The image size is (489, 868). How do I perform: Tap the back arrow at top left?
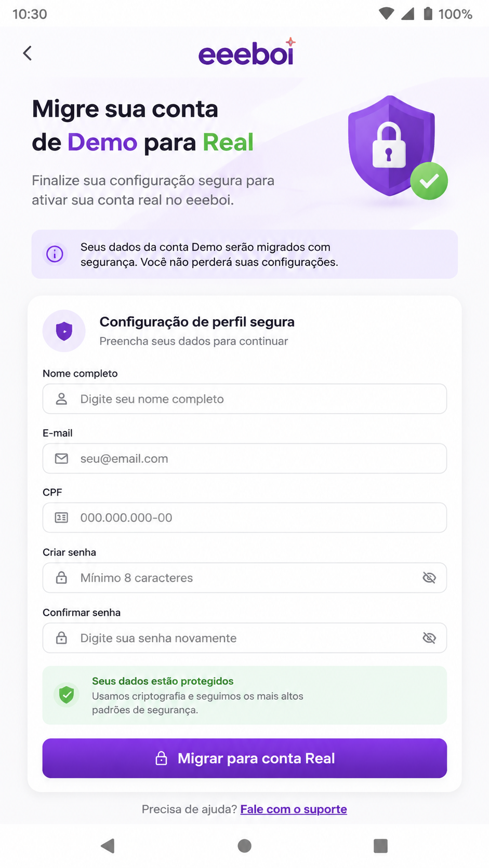pyautogui.click(x=28, y=53)
